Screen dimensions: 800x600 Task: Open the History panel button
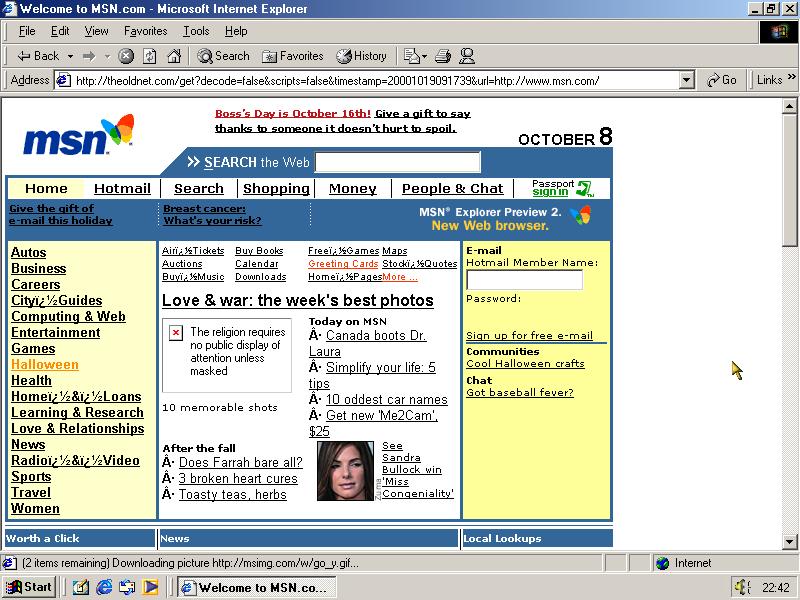pos(361,56)
